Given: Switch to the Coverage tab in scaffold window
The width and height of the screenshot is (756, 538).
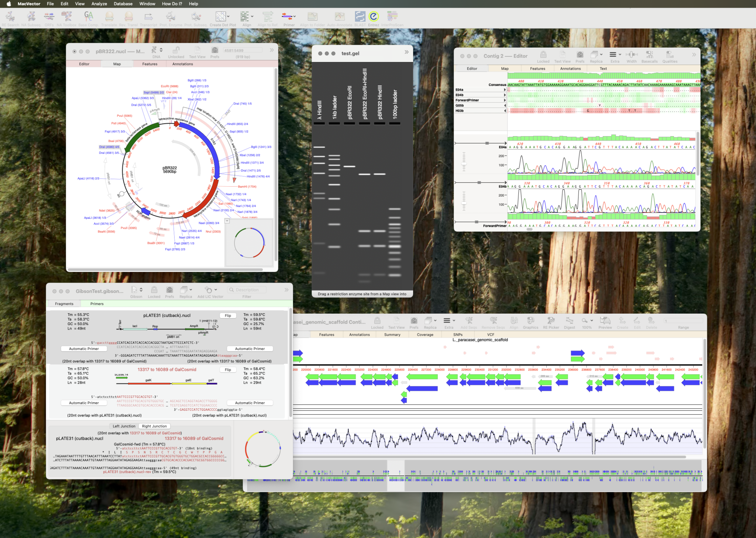Looking at the screenshot, I should click(x=425, y=334).
